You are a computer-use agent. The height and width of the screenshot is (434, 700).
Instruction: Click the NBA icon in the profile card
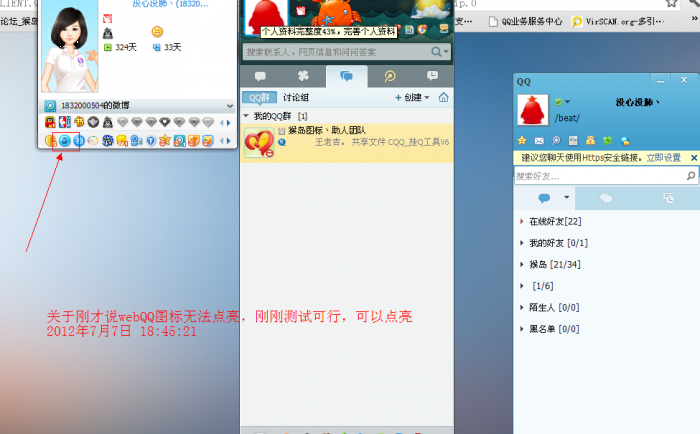coord(65,122)
